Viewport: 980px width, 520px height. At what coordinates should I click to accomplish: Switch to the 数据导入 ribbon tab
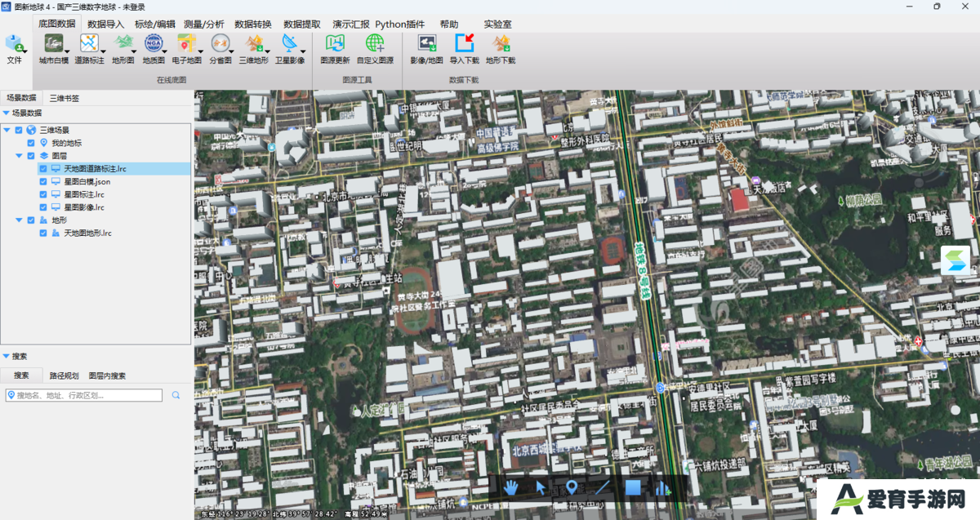pyautogui.click(x=105, y=24)
